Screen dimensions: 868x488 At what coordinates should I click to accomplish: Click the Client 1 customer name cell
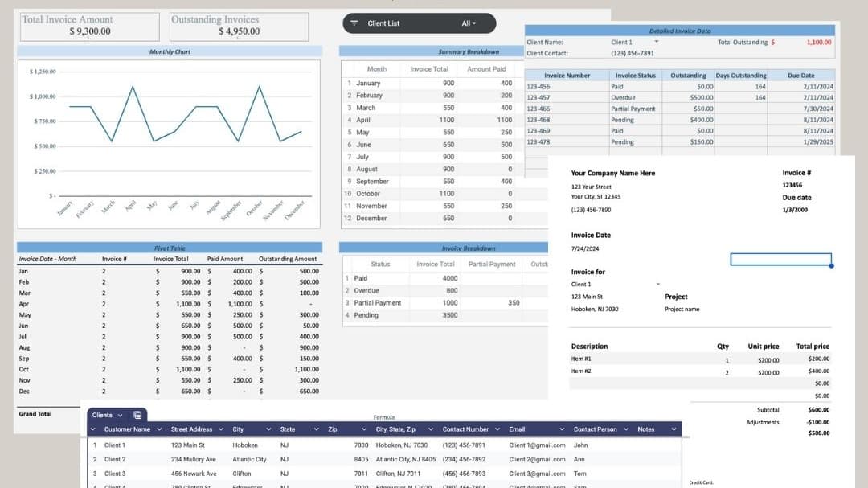click(115, 445)
